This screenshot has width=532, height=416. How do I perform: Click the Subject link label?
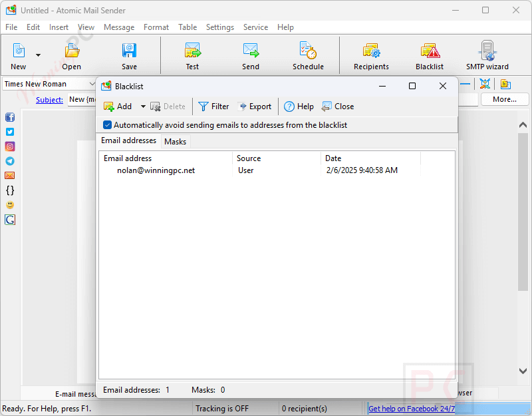pyautogui.click(x=49, y=100)
